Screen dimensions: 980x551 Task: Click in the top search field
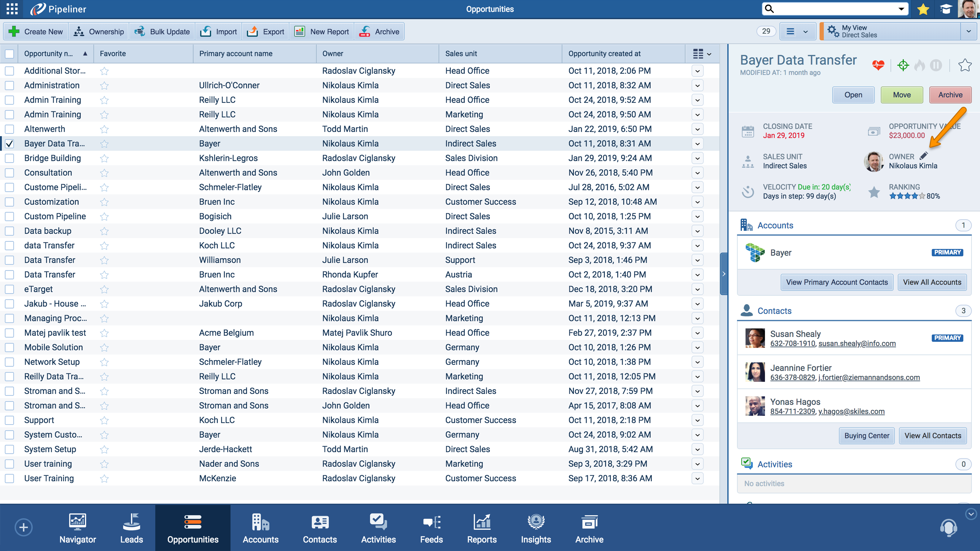(x=833, y=9)
